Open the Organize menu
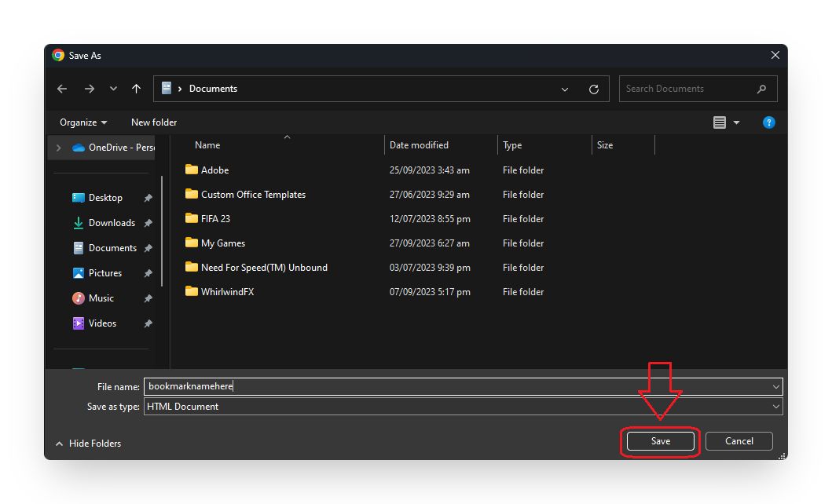 [83, 122]
